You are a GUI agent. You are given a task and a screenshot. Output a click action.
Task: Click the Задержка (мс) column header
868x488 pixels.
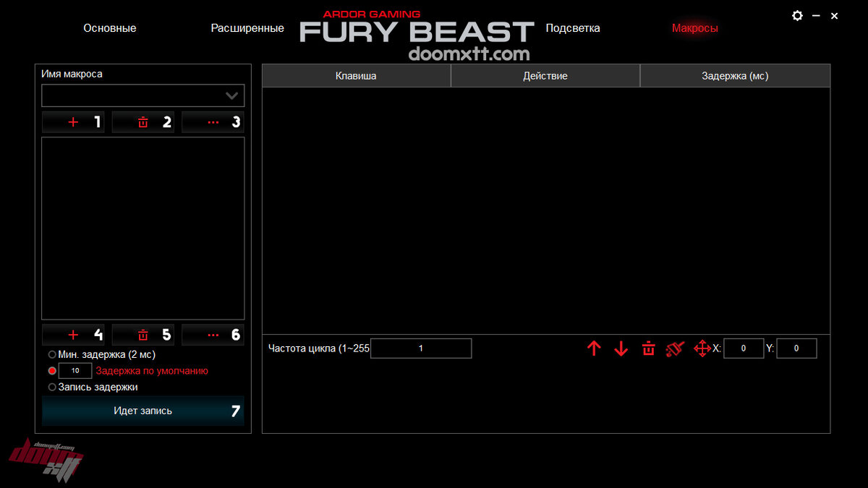pos(736,75)
